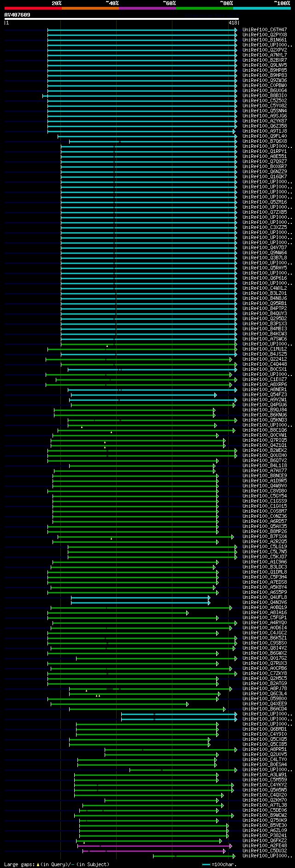Select label UniRef100_A8XRP6
The width and height of the screenshot is (295, 868).
pyautogui.click(x=265, y=384)
